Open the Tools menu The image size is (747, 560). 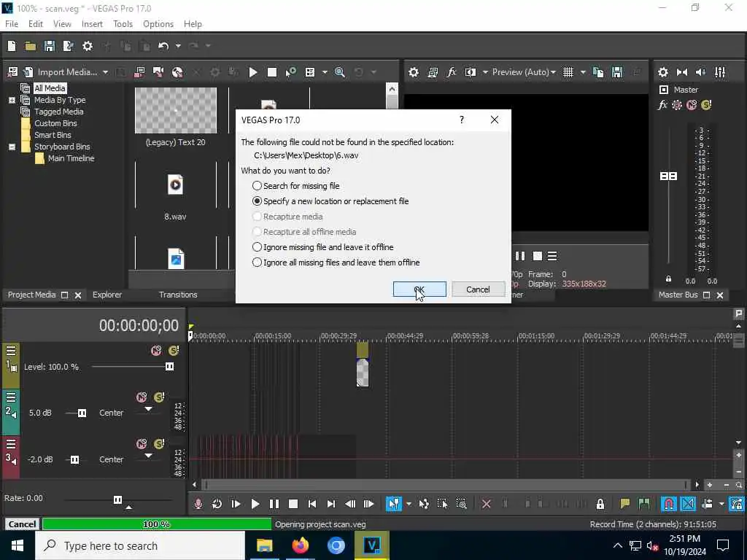(x=123, y=24)
